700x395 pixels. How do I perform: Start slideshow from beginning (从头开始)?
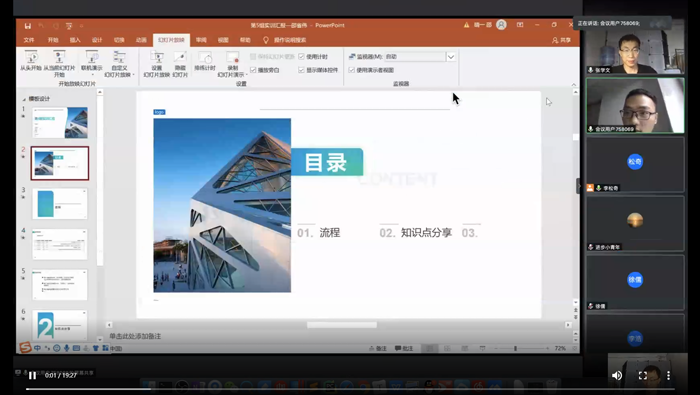(x=31, y=60)
